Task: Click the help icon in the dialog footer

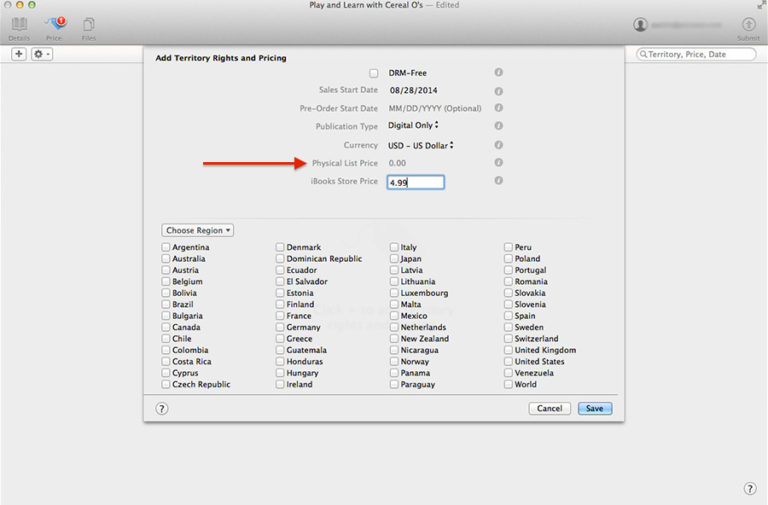Action: pos(162,409)
